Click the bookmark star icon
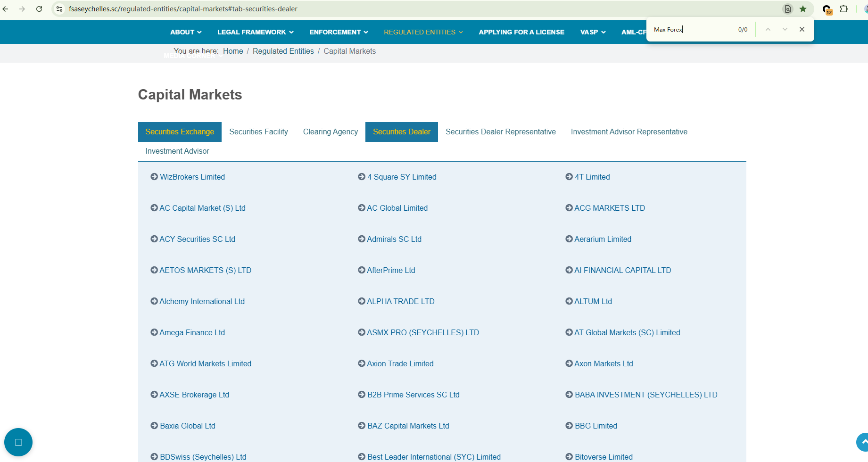868x462 pixels. tap(803, 9)
